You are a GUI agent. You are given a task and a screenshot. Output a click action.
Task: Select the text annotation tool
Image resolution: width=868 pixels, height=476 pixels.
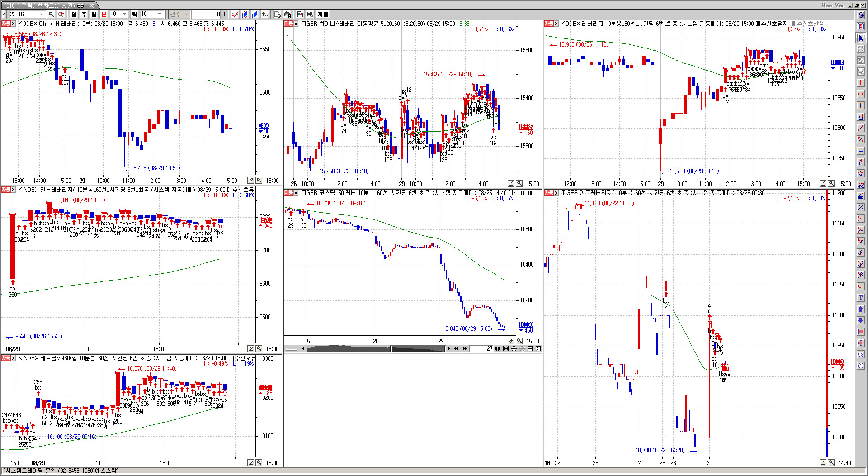[861, 298]
